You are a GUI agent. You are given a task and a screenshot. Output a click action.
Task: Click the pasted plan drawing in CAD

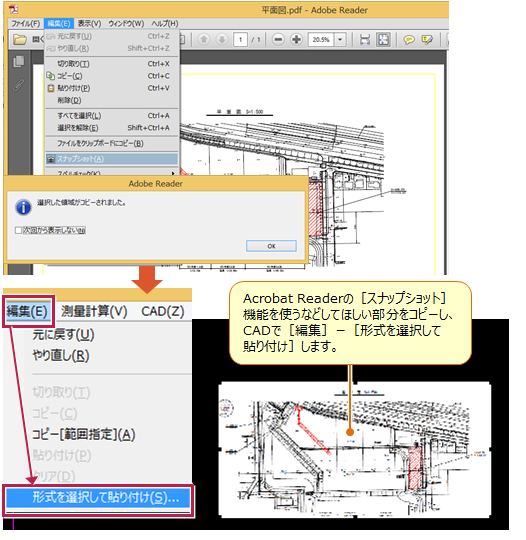[355, 450]
